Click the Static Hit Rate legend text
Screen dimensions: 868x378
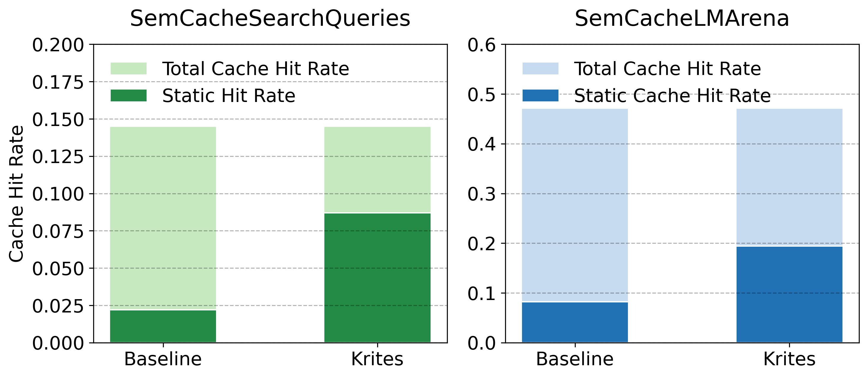coord(228,95)
